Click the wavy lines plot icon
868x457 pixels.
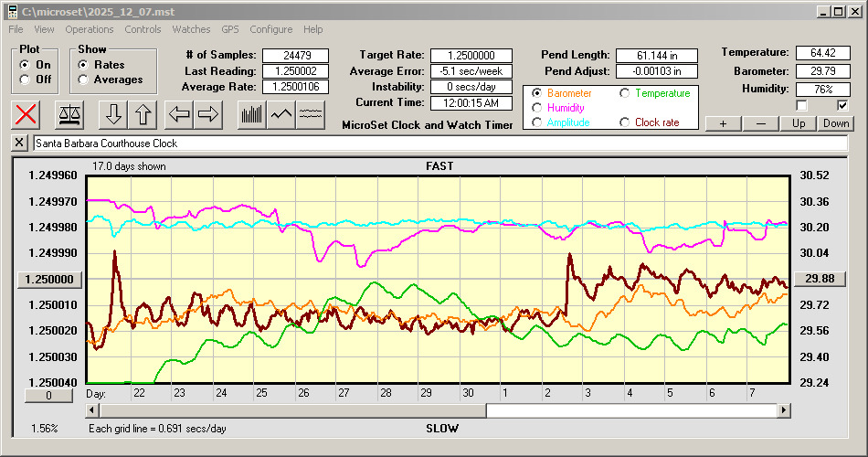[x=312, y=114]
